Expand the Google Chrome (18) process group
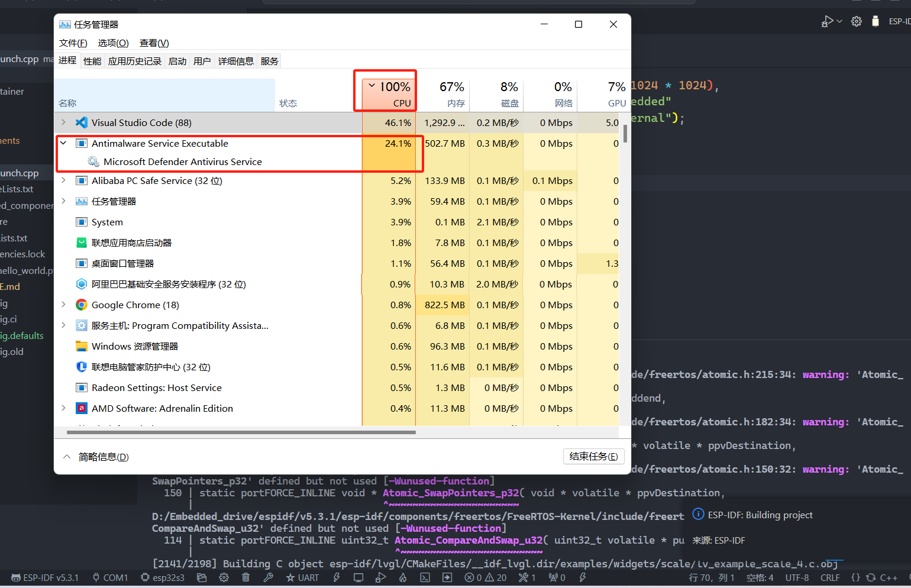This screenshot has width=911, height=588. click(64, 305)
